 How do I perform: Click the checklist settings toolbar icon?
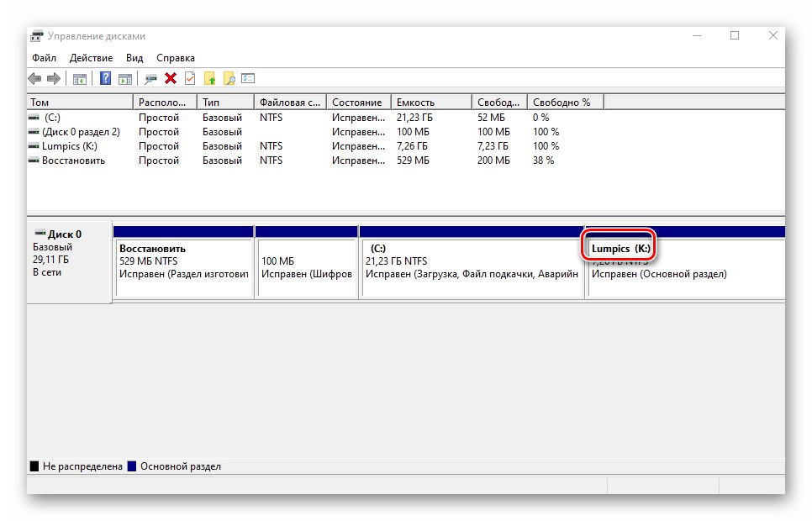pos(248,79)
